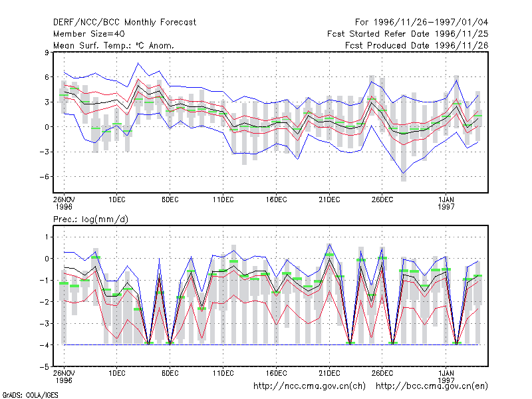Click the DERF/NCC/BCC Monthly Forecast title

click(124, 23)
